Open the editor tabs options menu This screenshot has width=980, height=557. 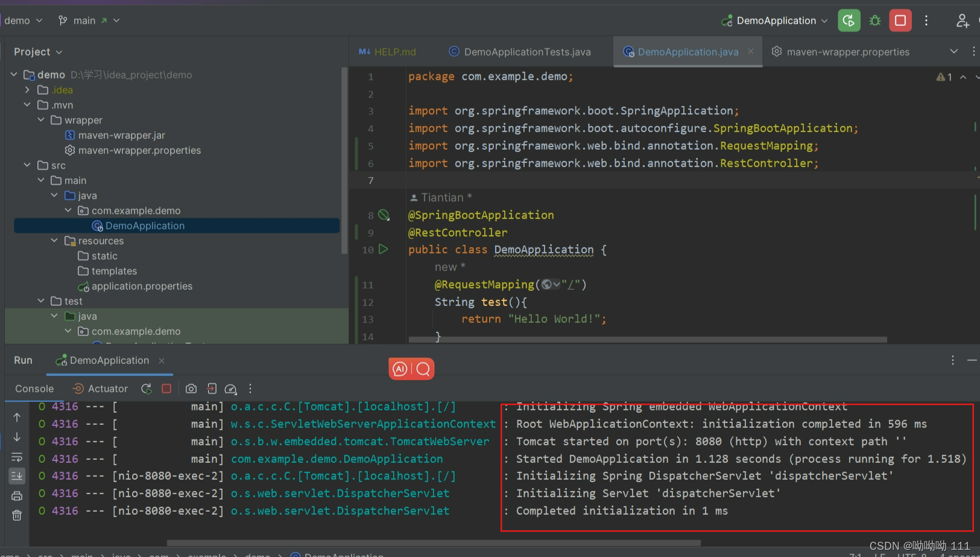pos(973,51)
